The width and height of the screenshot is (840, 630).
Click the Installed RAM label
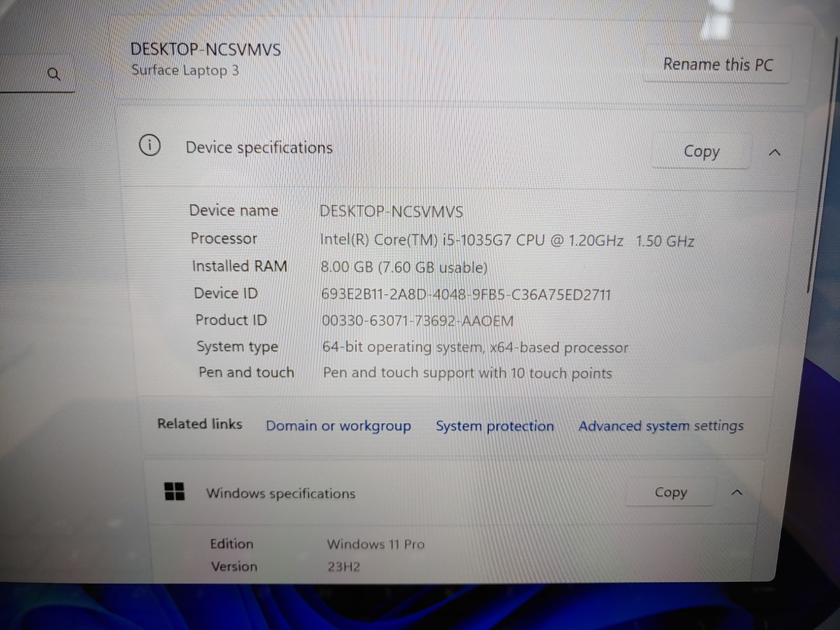point(240,266)
